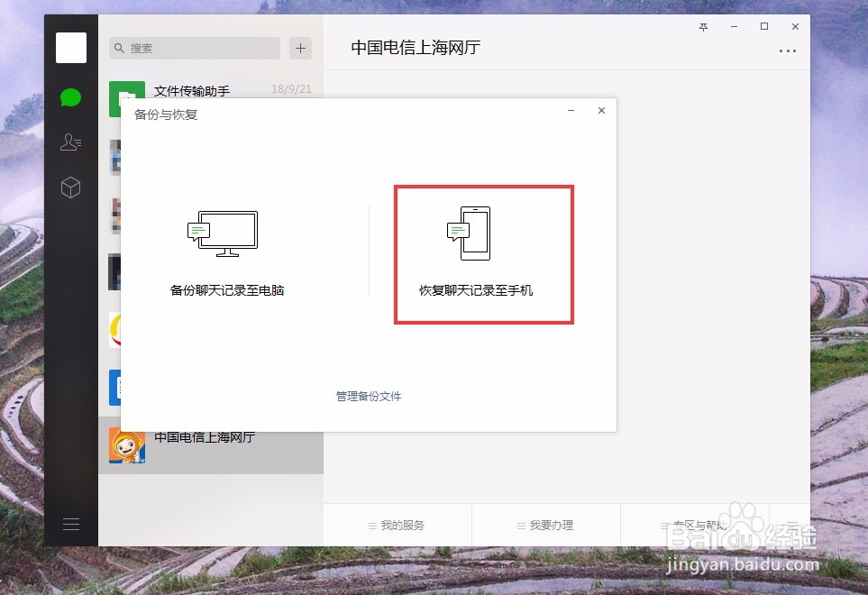Select 备份聊天记录至电脑 option
The height and width of the screenshot is (595, 868).
[x=227, y=290]
